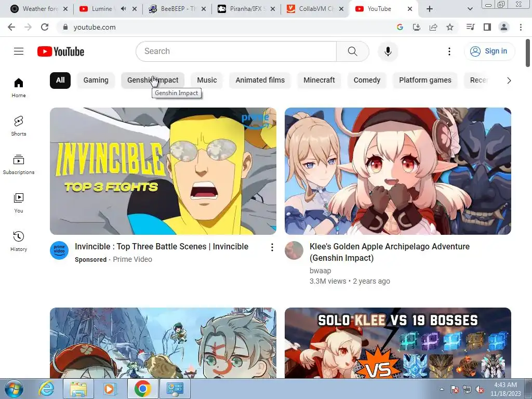Select the Minecraft filter chip
The height and width of the screenshot is (399, 532).
click(x=320, y=81)
